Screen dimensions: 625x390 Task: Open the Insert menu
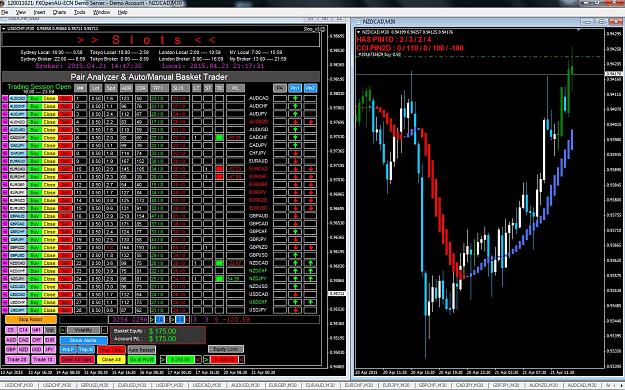point(39,12)
